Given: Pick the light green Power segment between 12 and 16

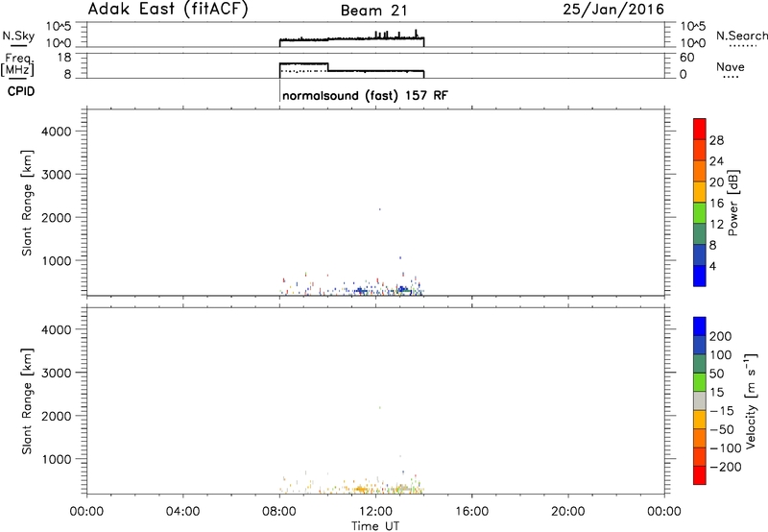Looking at the screenshot, I should tap(700, 213).
